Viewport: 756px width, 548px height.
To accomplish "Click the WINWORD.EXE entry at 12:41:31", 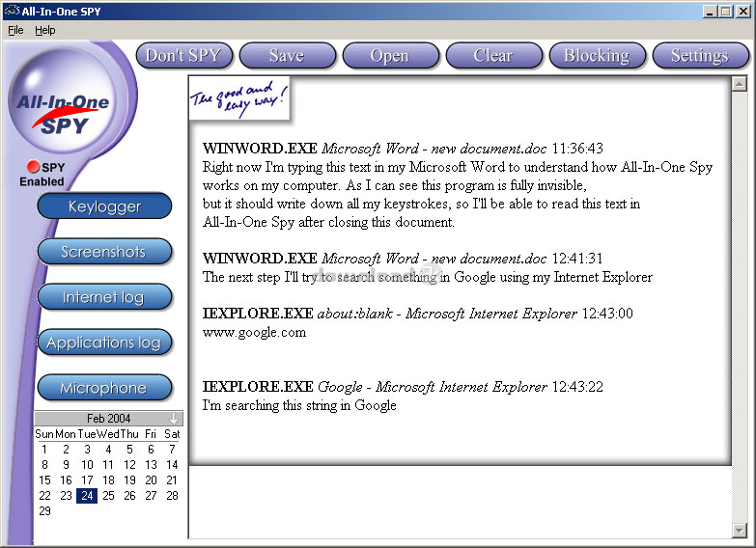I will click(403, 259).
